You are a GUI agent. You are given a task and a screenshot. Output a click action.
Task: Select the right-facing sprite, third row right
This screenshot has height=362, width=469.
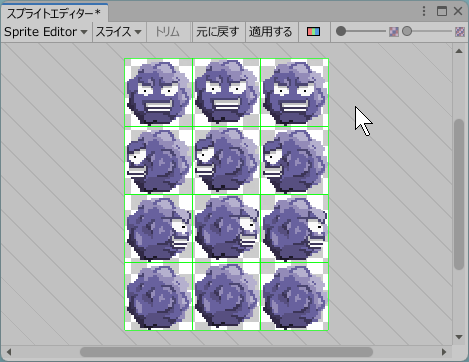(294, 228)
